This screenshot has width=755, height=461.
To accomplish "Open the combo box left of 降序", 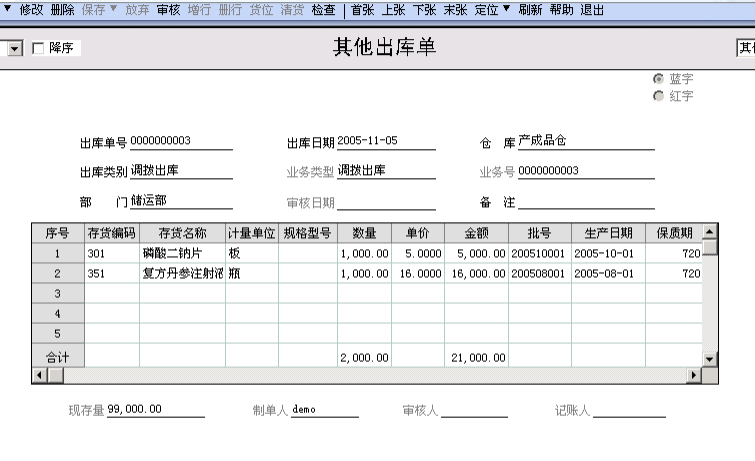I will click(15, 48).
